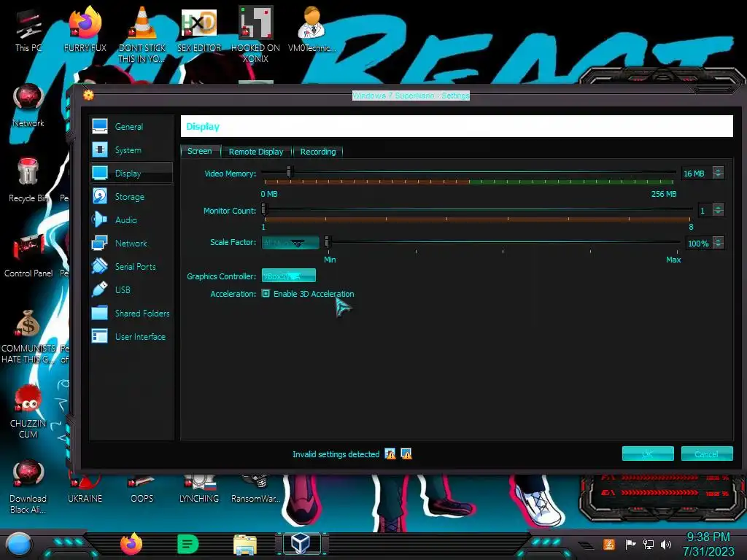Click the second invalid settings warning icon

406,454
